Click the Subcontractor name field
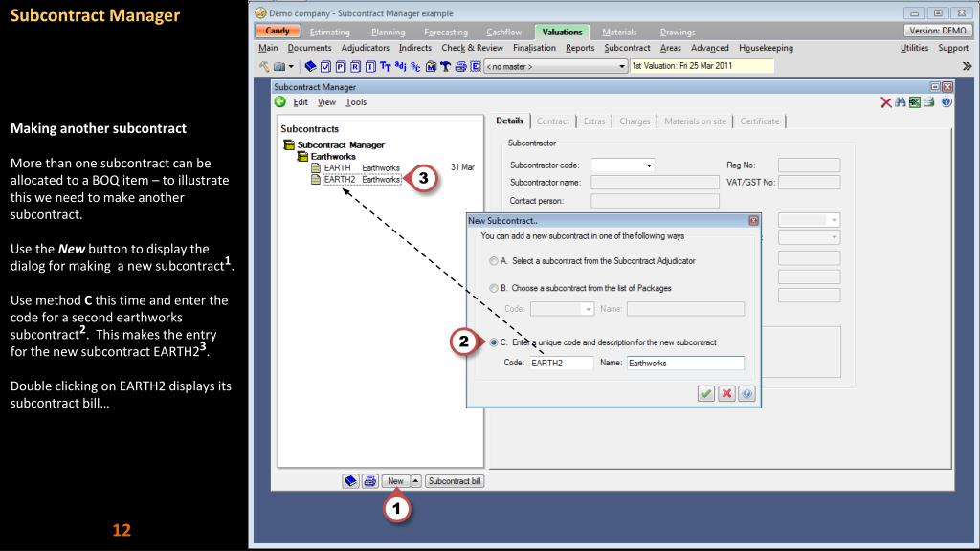The image size is (980, 551). click(655, 183)
